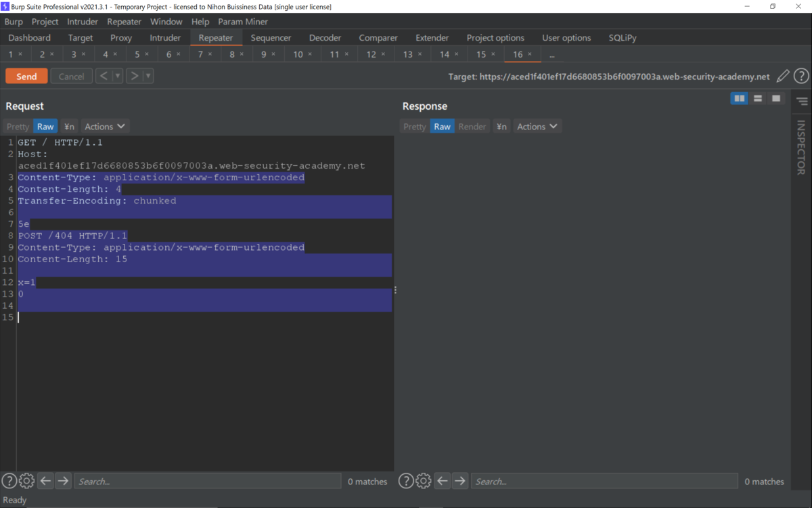Open back history dropdown arrow
Viewport: 812px width, 508px height.
coord(118,76)
